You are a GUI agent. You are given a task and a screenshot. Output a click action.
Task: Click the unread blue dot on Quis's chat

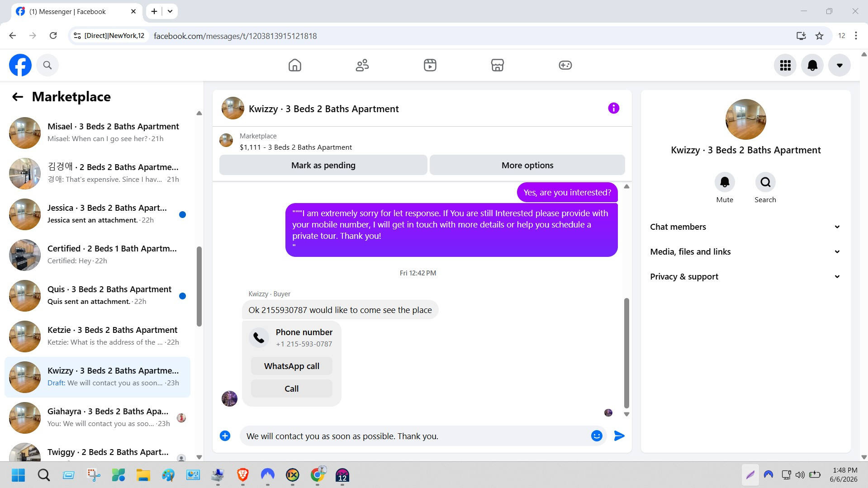[182, 296]
